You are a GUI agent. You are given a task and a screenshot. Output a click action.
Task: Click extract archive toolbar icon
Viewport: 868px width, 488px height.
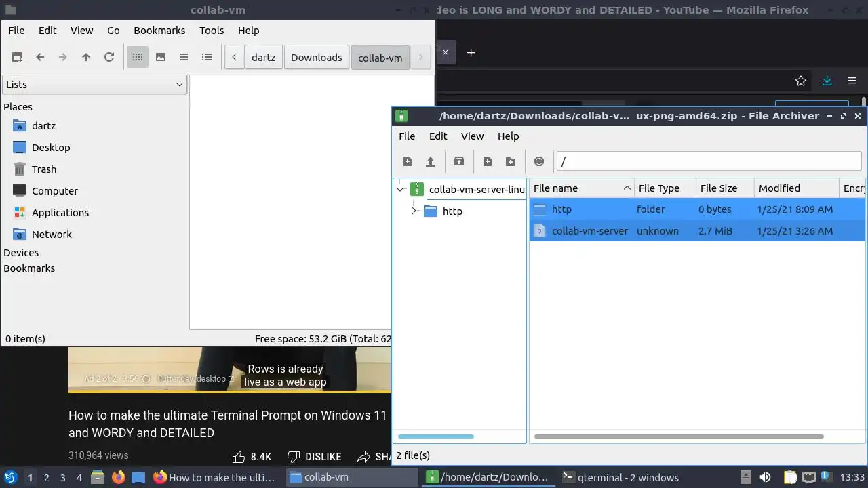tap(459, 161)
